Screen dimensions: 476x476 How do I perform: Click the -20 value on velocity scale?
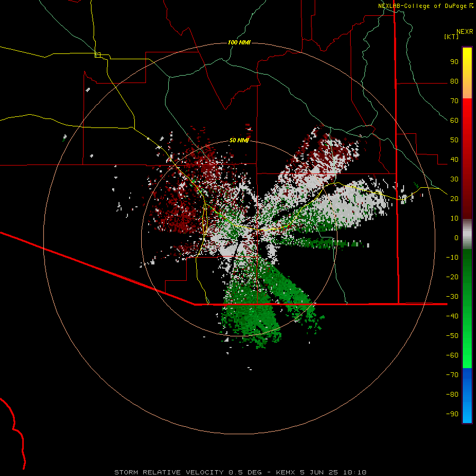click(452, 277)
